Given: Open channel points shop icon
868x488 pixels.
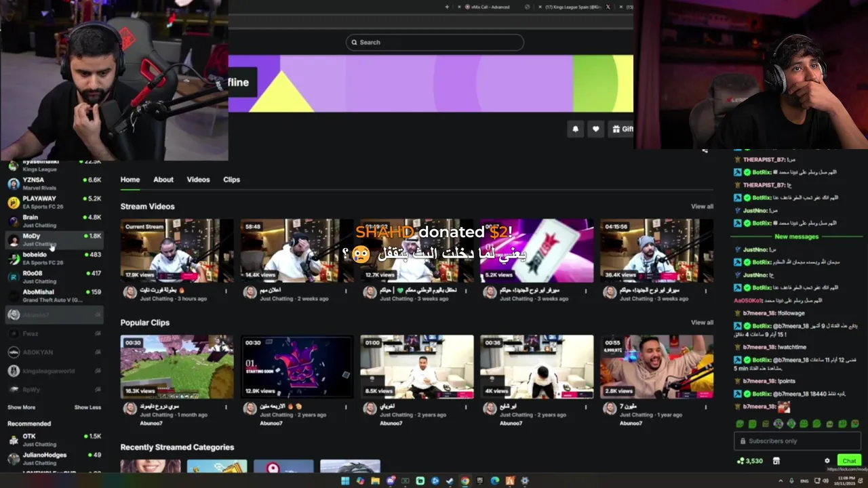Looking at the screenshot, I should point(776,461).
